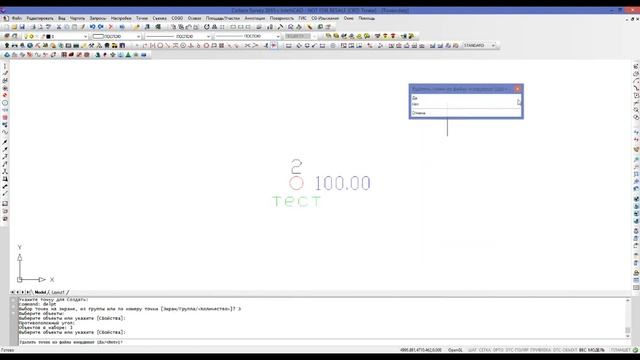Click the first blue icon in fourth toolbar row

coord(7,55)
